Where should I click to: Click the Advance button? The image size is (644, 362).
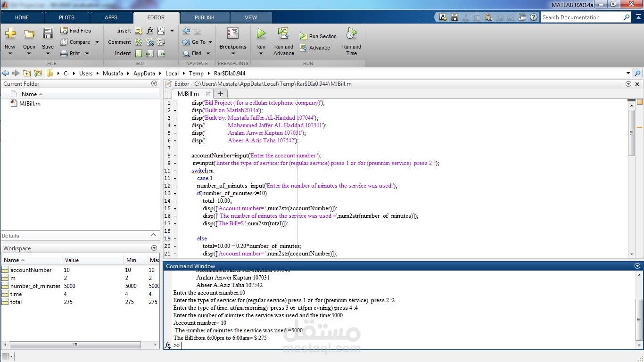[314, 48]
